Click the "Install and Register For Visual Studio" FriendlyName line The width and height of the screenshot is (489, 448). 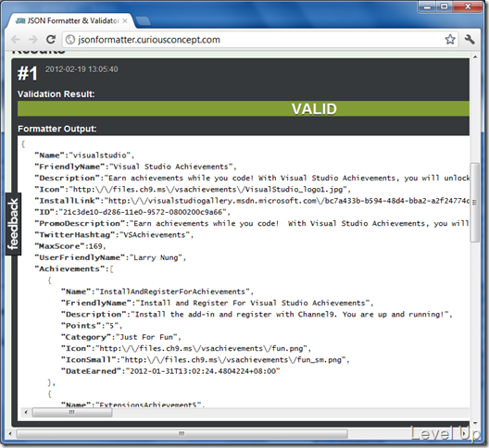click(218, 303)
